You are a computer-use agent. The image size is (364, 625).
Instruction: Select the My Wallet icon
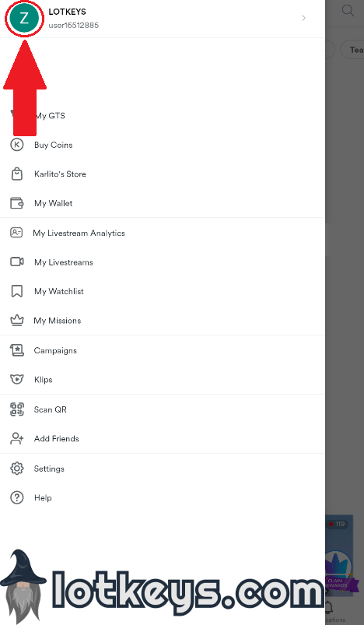[x=17, y=203]
